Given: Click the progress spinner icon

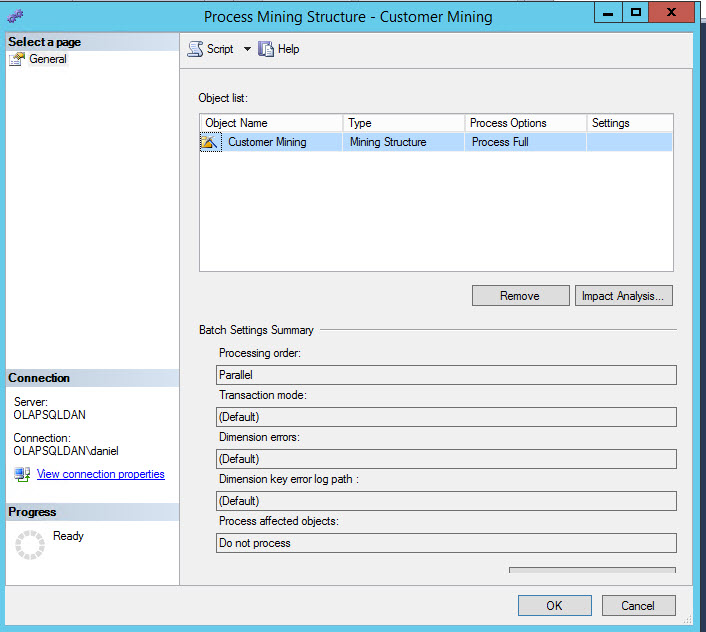Looking at the screenshot, I should pos(30,545).
